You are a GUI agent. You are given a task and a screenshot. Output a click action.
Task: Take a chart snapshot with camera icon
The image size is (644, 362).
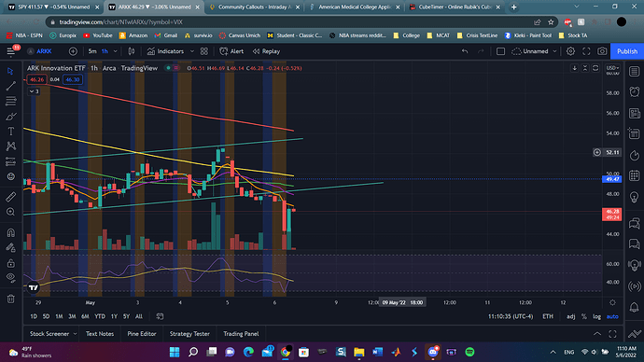pyautogui.click(x=602, y=51)
